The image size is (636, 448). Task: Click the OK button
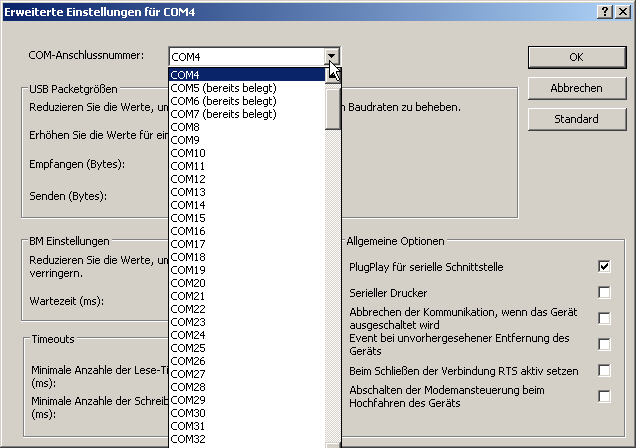(576, 57)
